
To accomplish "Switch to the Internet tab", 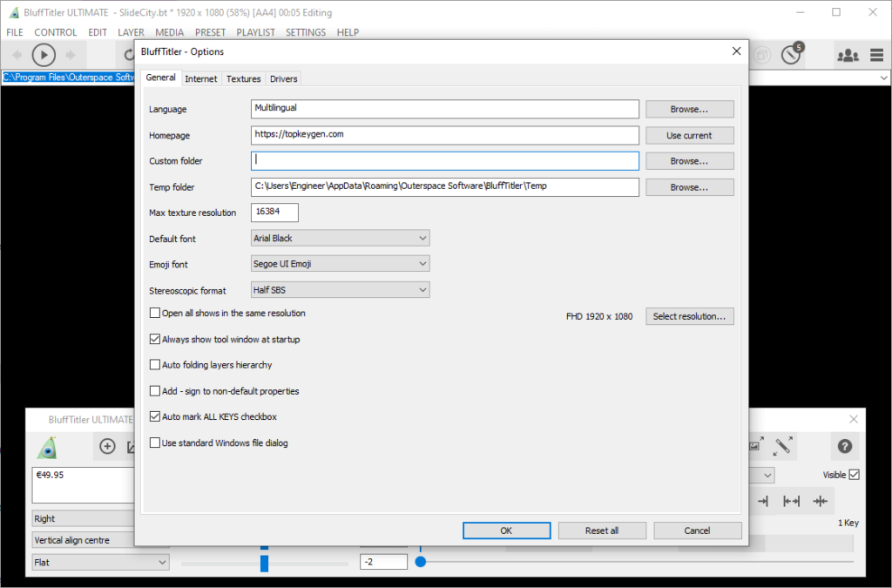I will click(201, 79).
